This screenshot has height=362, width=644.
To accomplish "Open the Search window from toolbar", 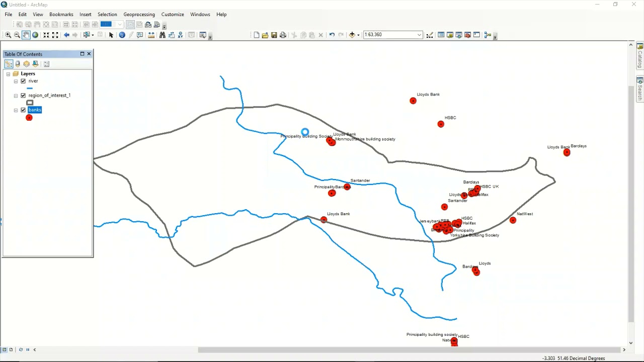I will [x=459, y=35].
